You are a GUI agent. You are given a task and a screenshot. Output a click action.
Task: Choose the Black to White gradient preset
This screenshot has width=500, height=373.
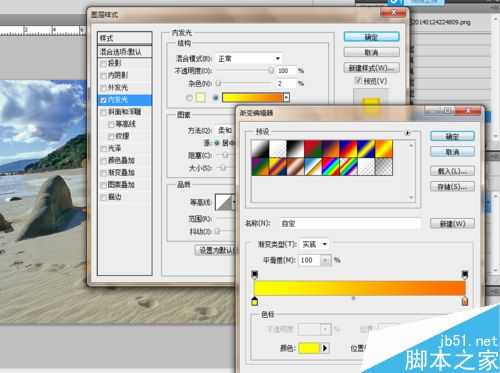296,148
